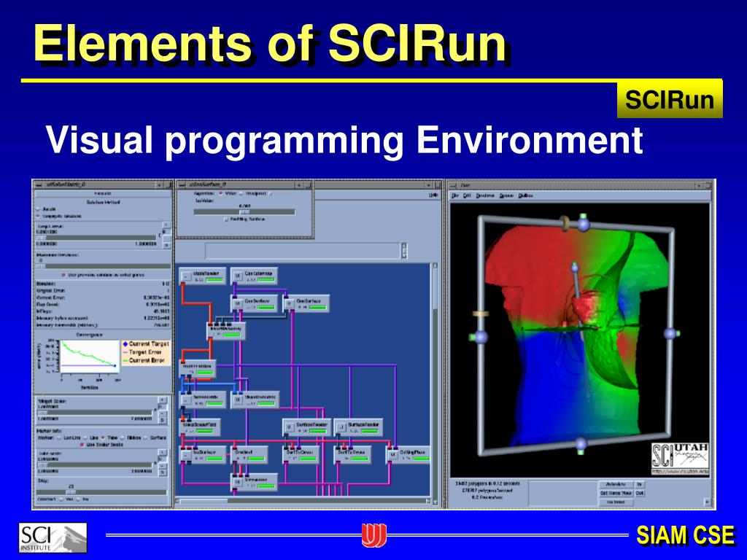Select the left SurfToGeom module box
Image resolution: width=747 pixels, height=560 pixels.
click(x=301, y=455)
